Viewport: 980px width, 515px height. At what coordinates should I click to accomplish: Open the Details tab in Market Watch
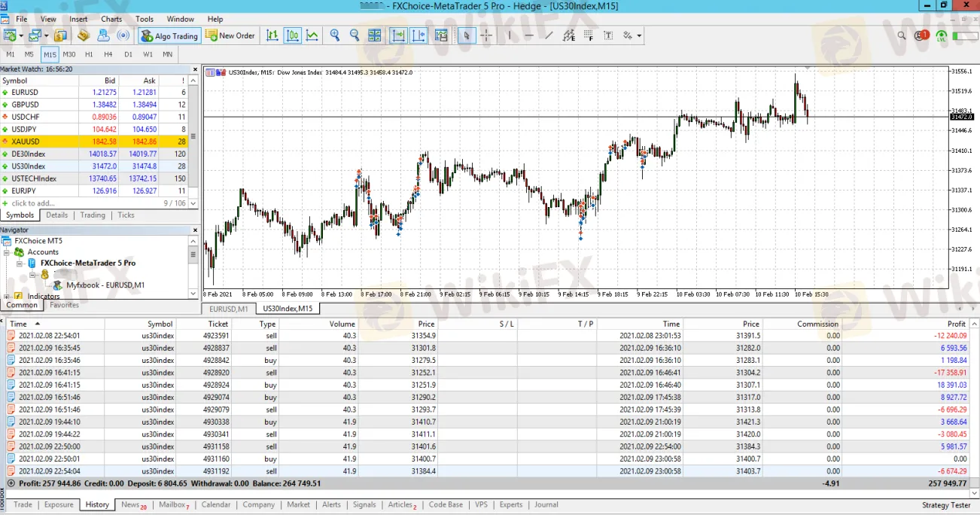pos(57,215)
